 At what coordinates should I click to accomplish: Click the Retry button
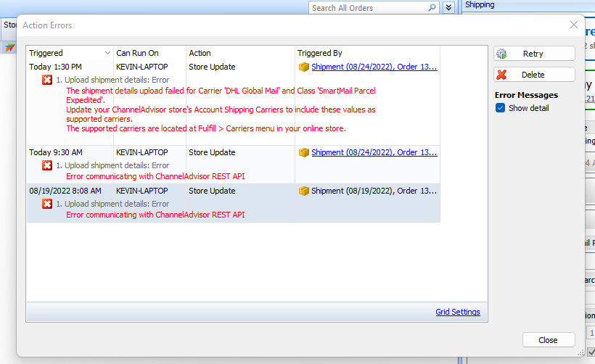(534, 54)
